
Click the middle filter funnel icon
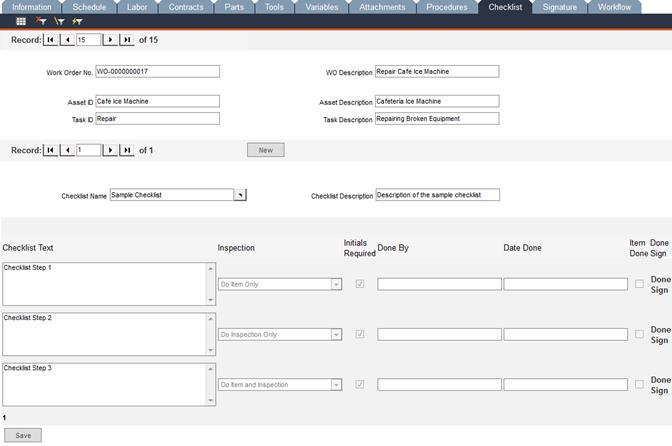(x=59, y=21)
